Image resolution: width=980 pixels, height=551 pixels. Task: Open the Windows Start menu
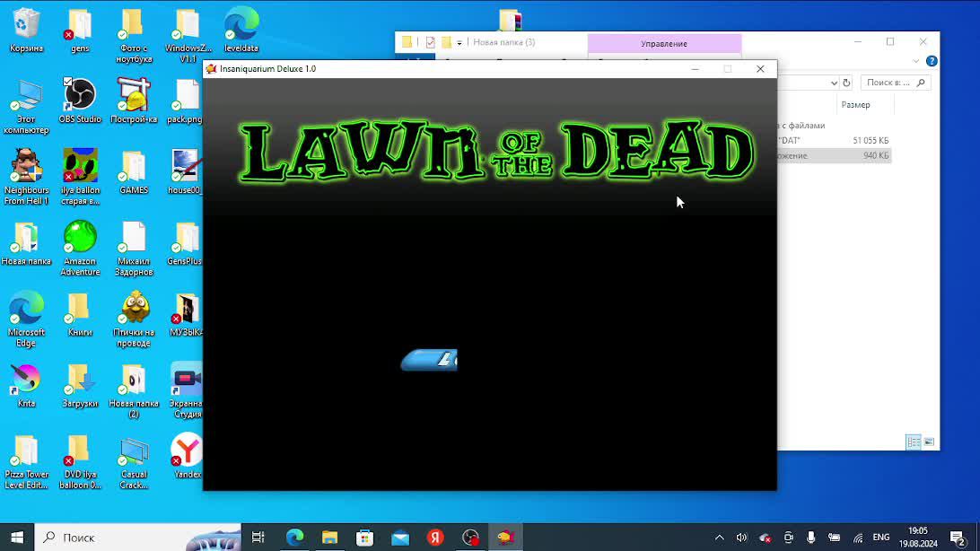click(x=17, y=538)
